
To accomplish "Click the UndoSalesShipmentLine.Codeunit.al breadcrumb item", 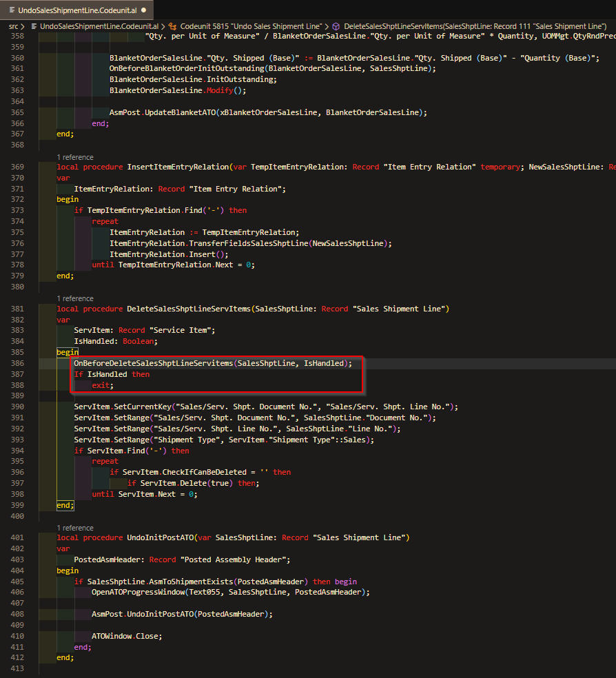I will coord(99,26).
